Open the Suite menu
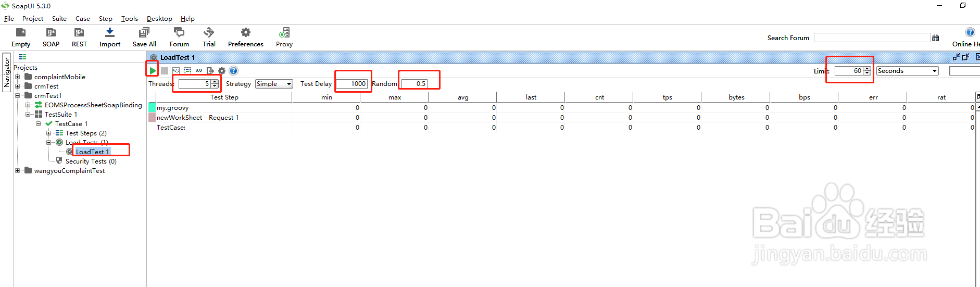The width and height of the screenshot is (980, 287). tap(59, 18)
